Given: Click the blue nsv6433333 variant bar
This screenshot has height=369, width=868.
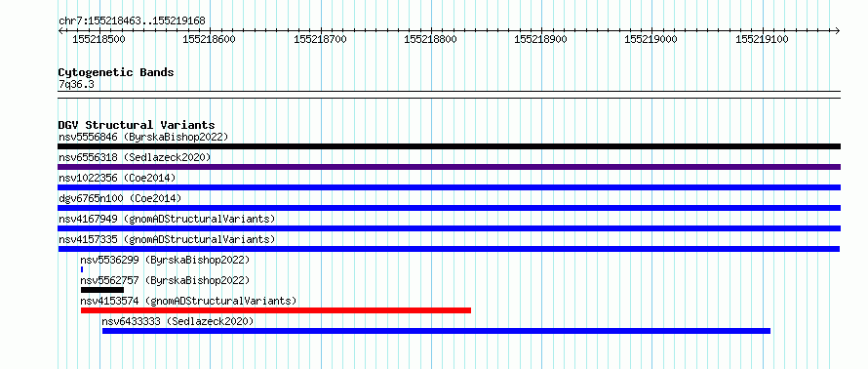Looking at the screenshot, I should (436, 331).
